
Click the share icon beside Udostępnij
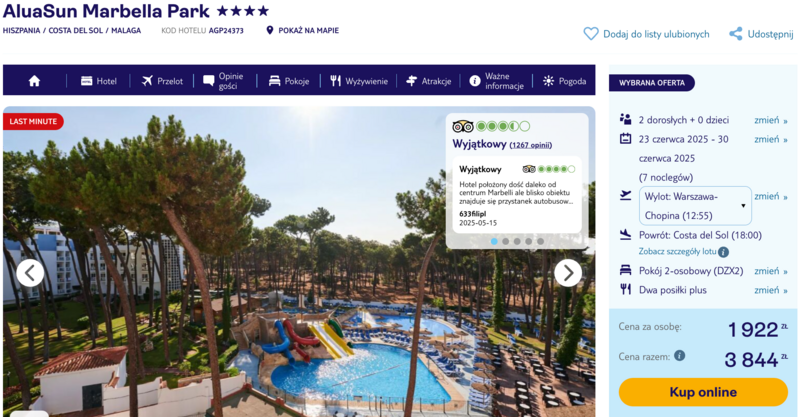pos(735,34)
